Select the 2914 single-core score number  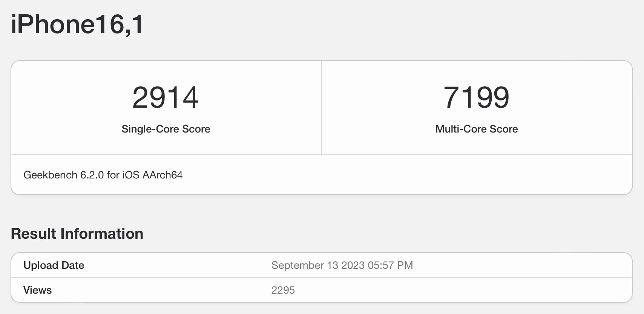pos(166,98)
